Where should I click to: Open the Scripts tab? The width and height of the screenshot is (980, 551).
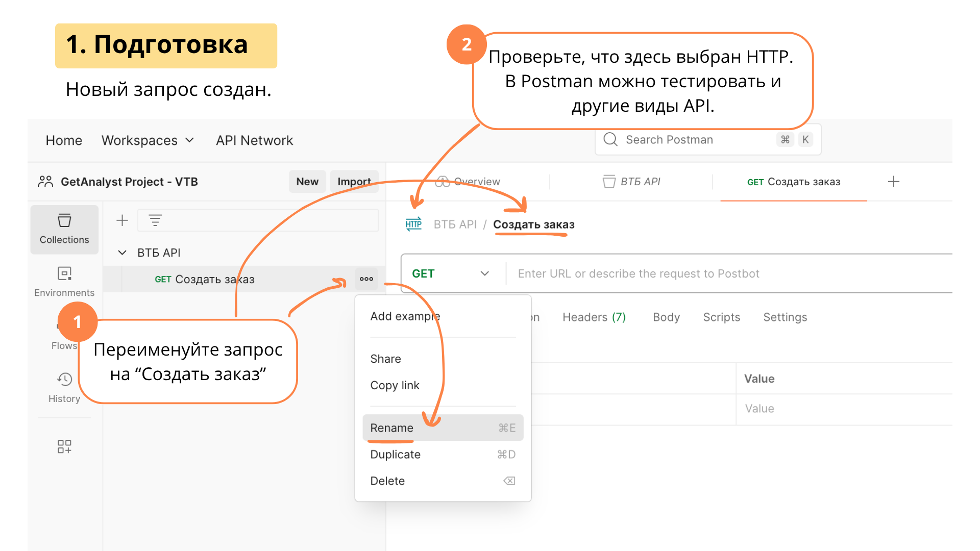coord(721,317)
